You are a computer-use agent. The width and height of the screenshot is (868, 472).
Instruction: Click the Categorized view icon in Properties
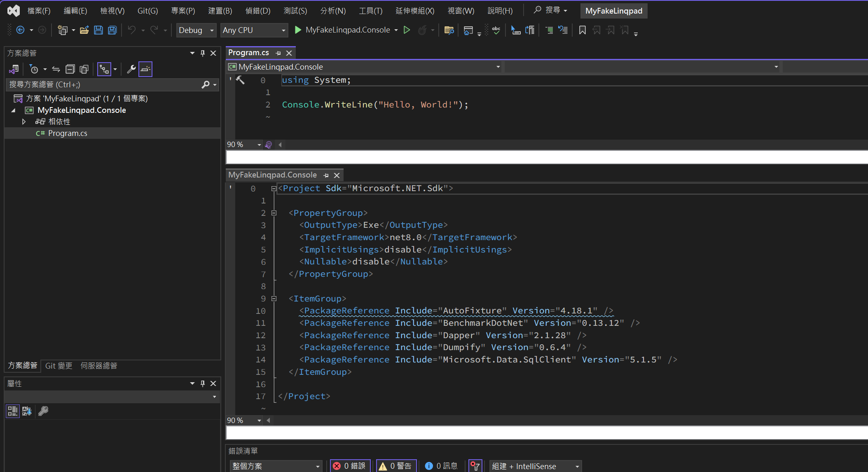coord(13,411)
